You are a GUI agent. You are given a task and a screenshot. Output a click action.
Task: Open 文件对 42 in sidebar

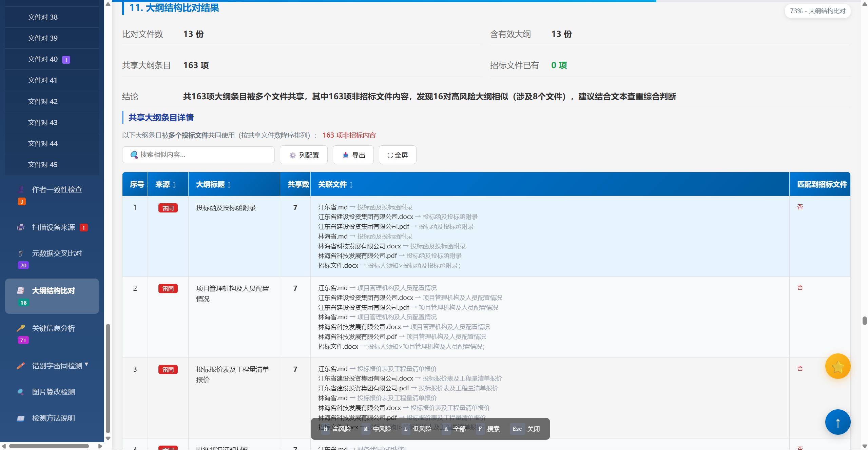click(x=52, y=102)
